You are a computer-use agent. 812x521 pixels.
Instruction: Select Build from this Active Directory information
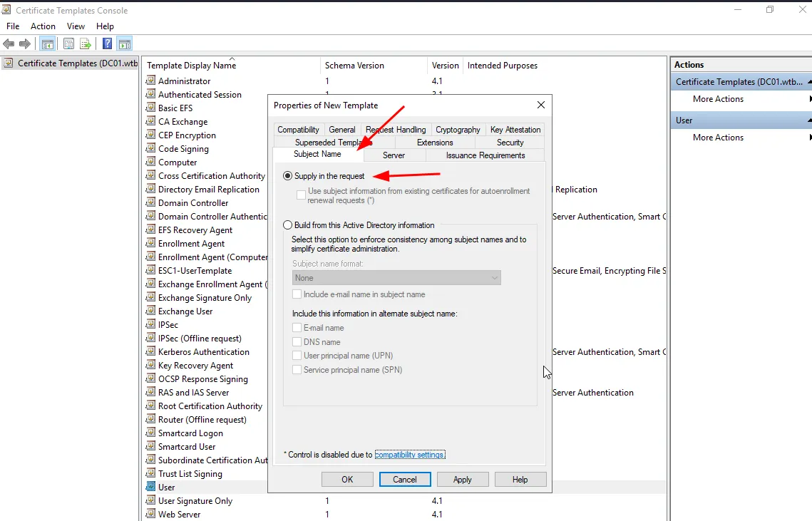(288, 225)
